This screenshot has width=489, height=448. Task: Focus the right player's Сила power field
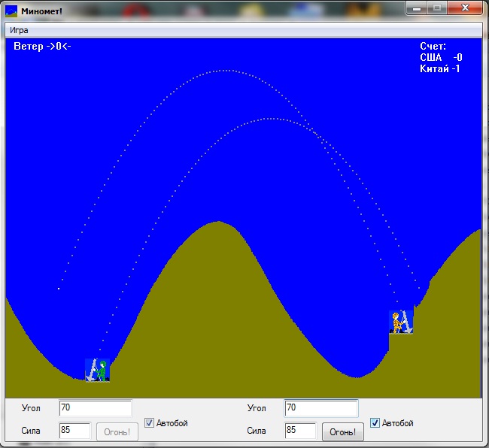pos(300,431)
